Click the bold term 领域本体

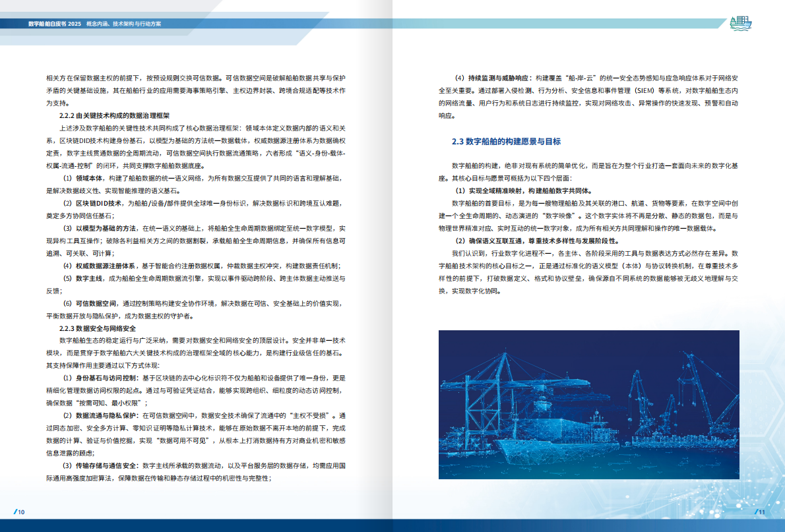[89, 178]
